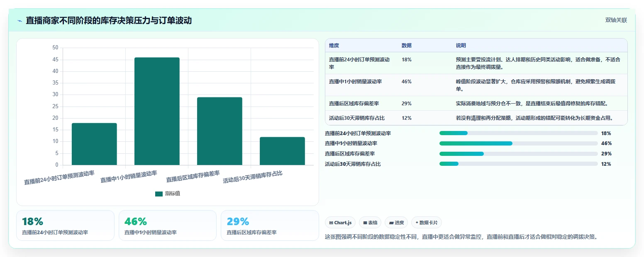The height and width of the screenshot is (257, 644).
Task: Click the 46% value in the table
Action: click(407, 82)
